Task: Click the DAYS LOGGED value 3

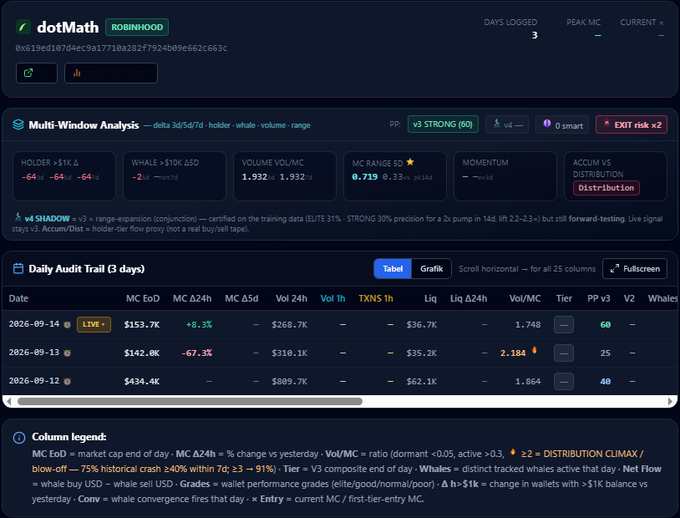Action: [534, 35]
